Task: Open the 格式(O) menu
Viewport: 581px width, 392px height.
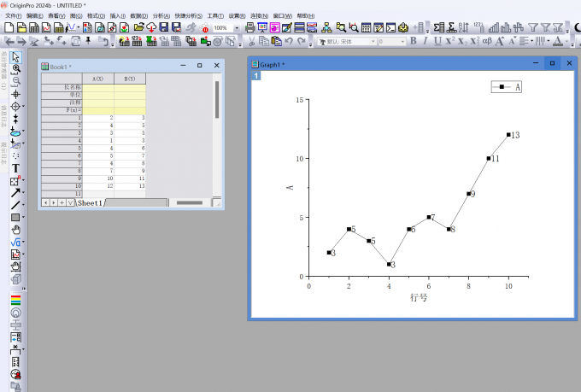Action: pyautogui.click(x=96, y=15)
